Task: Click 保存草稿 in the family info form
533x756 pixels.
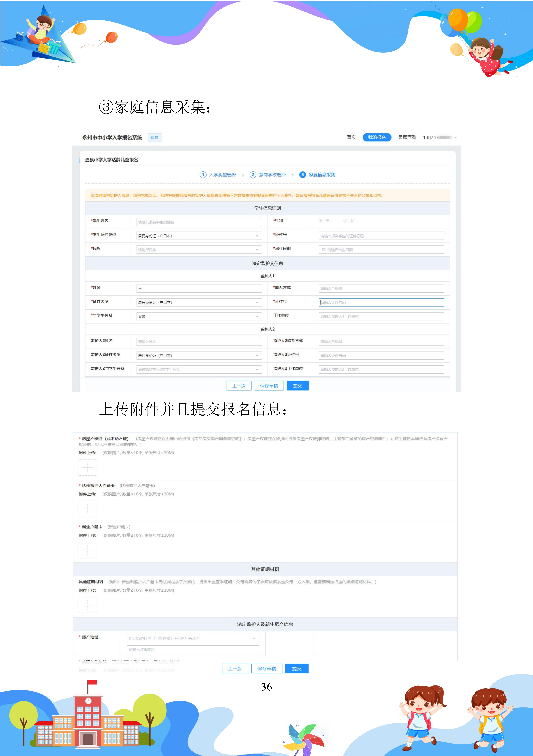Action: (269, 386)
